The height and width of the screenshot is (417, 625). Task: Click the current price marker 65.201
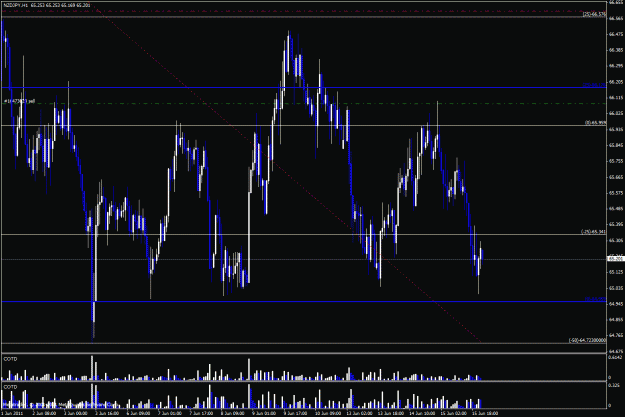click(615, 259)
